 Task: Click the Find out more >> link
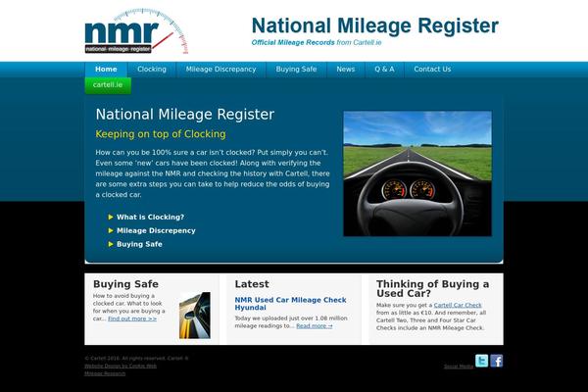pyautogui.click(x=132, y=318)
